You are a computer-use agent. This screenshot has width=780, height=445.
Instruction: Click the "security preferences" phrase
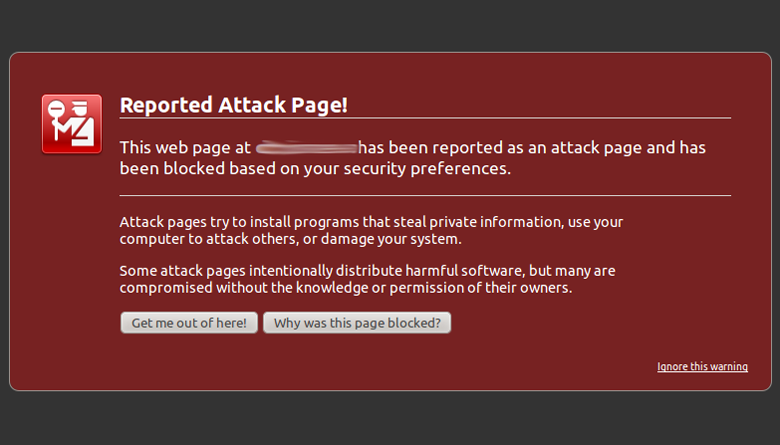tap(432, 168)
